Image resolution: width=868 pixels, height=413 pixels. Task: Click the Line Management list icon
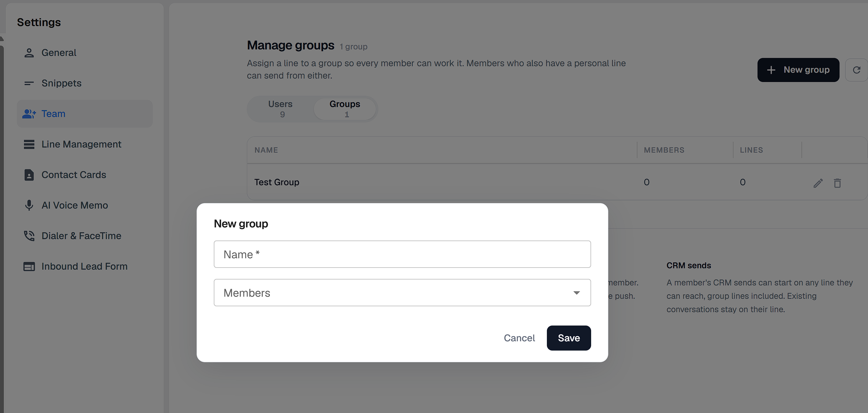[x=29, y=144]
